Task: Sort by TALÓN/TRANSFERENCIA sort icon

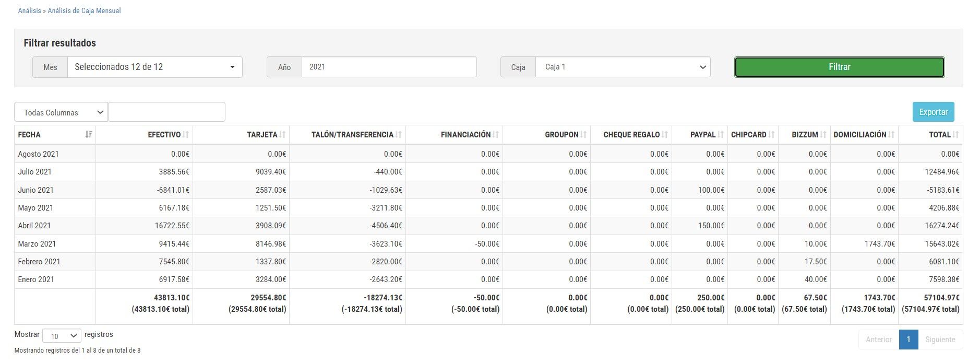Action: 399,135
